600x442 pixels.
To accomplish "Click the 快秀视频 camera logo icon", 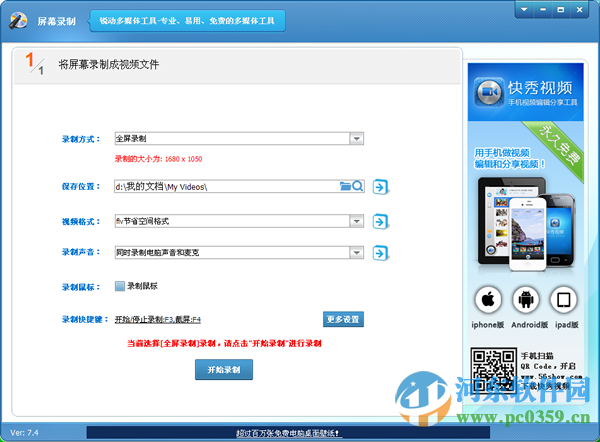I will (x=489, y=92).
